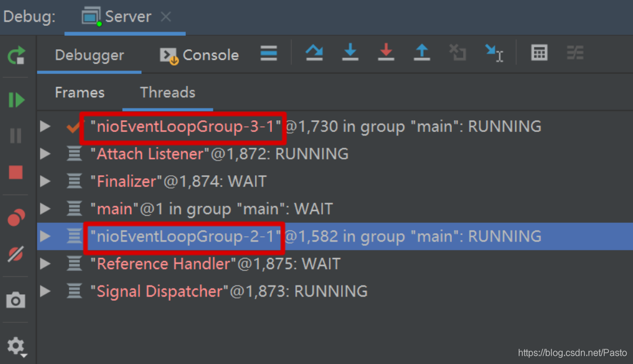Screen dimensions: 633x364
Task: Toggle Mute Breakpoints icon
Action: point(16,254)
